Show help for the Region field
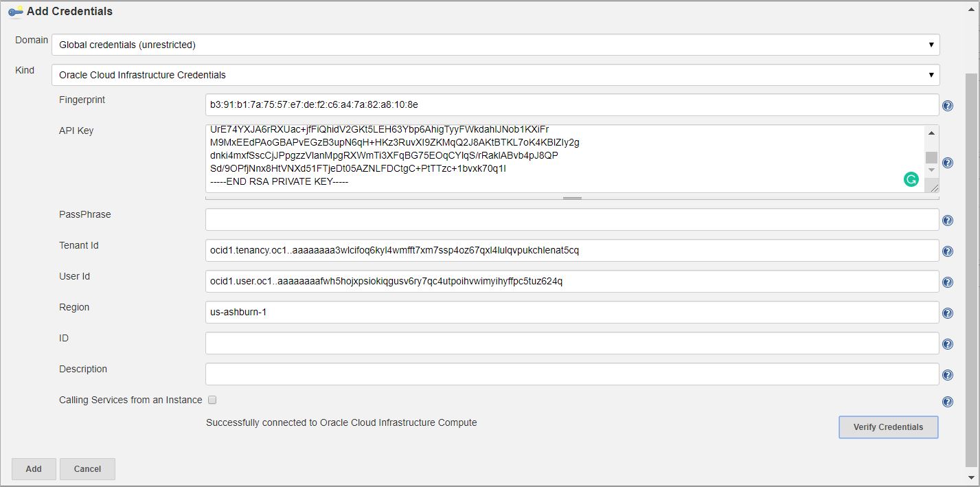 (x=948, y=313)
